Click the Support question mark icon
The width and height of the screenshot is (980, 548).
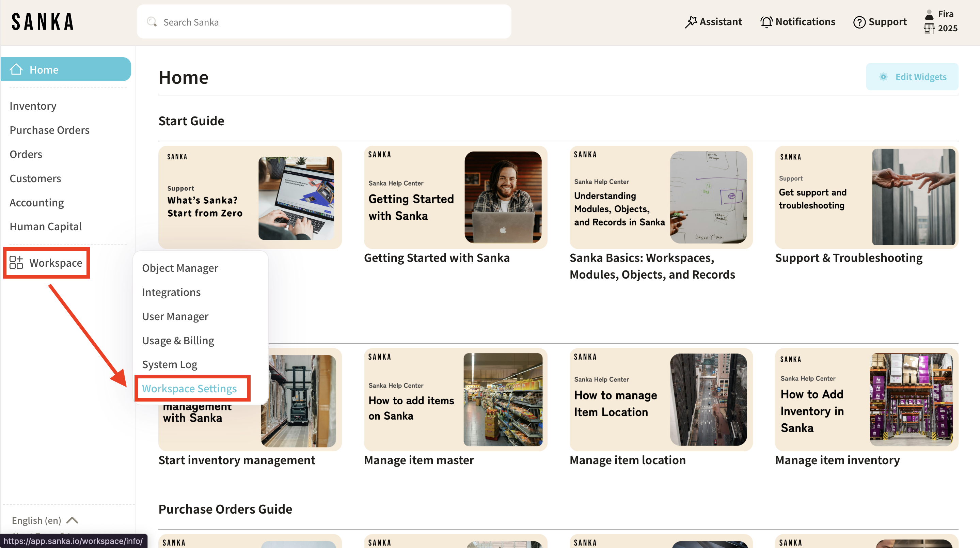(859, 22)
